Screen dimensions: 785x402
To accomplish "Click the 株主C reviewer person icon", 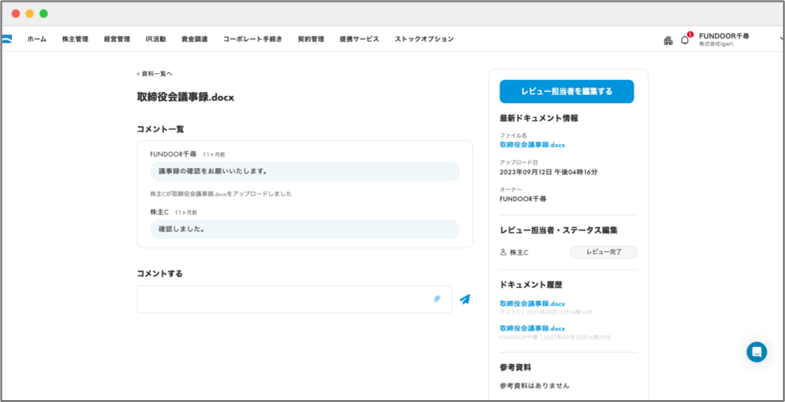I will point(504,253).
